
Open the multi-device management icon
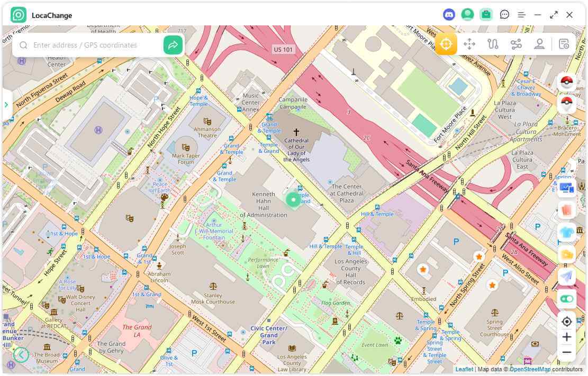coord(567,188)
